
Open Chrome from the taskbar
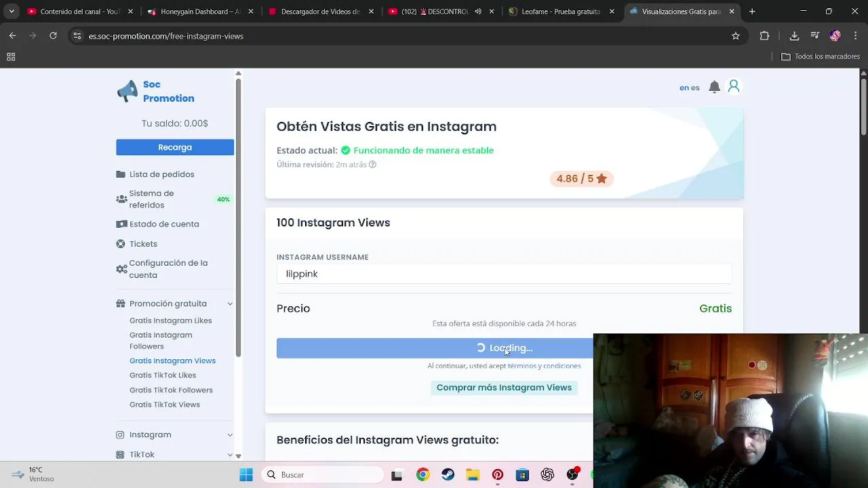422,475
